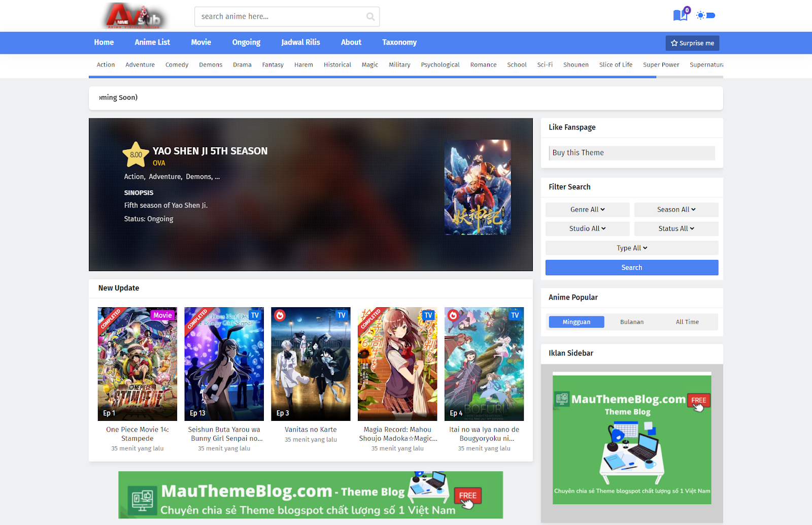Click the Vanitas no Karte title link
This screenshot has height=525, width=812.
311,430
